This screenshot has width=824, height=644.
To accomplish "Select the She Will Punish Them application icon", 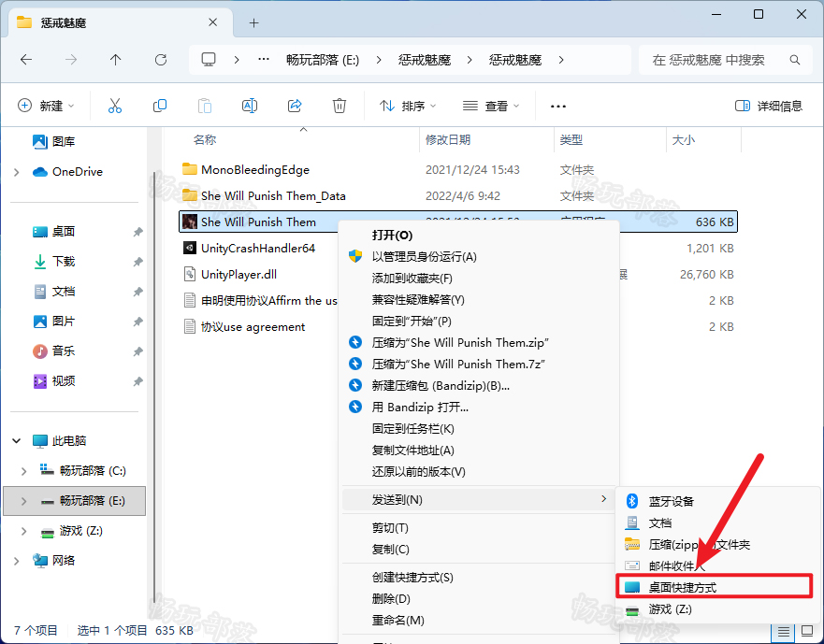I will point(189,222).
